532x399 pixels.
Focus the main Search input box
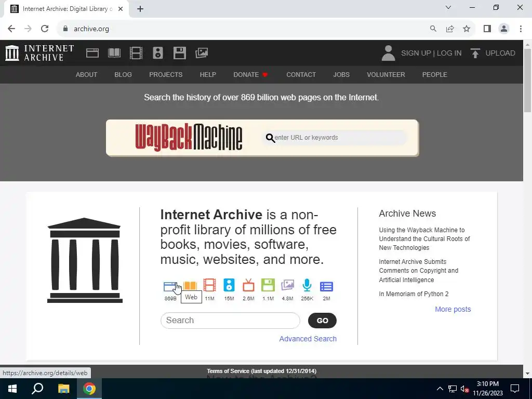pos(230,321)
